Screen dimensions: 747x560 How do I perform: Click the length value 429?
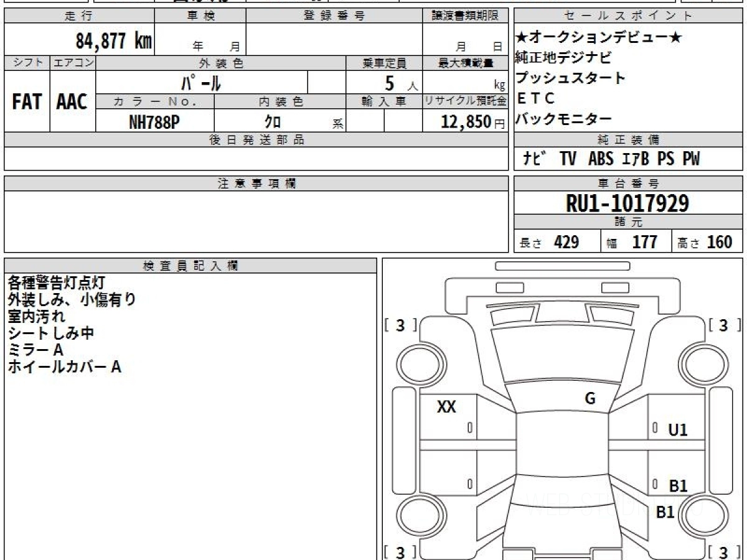566,242
